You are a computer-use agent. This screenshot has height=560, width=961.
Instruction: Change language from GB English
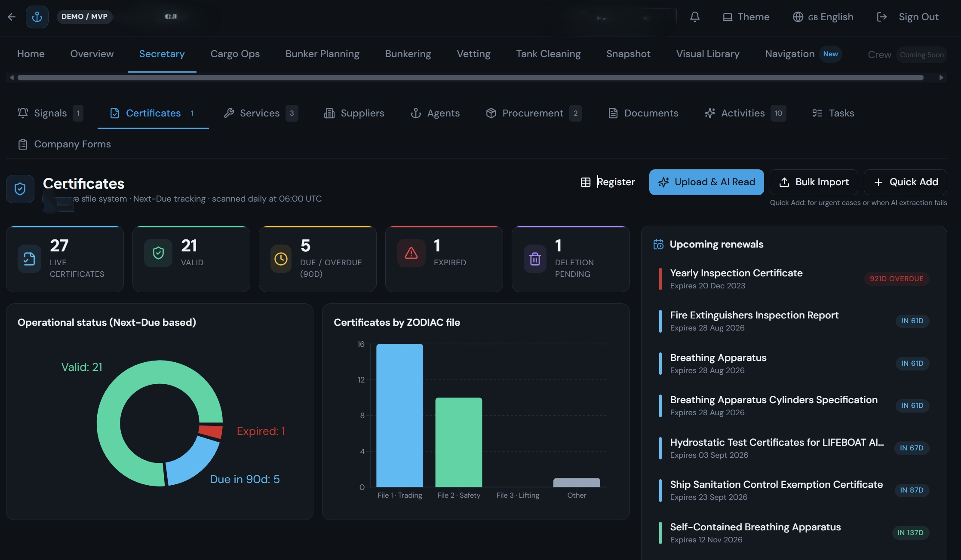(823, 17)
